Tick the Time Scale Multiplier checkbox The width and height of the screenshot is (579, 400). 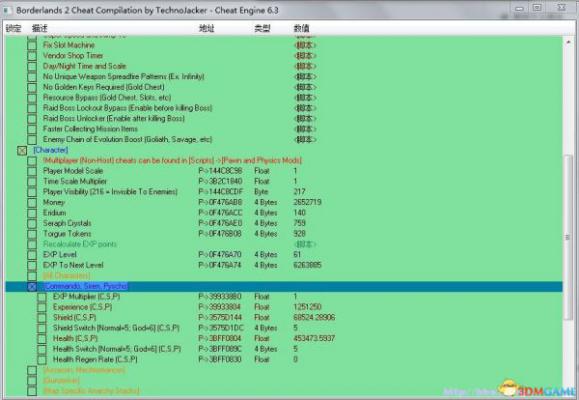(x=32, y=182)
